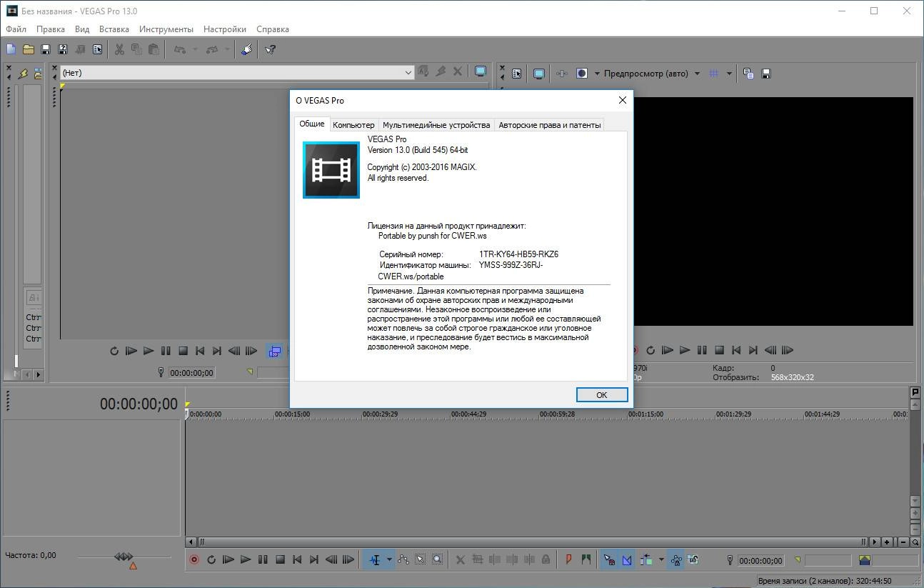The height and width of the screenshot is (588, 924).
Task: Open the Инструменты menu
Action: tap(166, 29)
